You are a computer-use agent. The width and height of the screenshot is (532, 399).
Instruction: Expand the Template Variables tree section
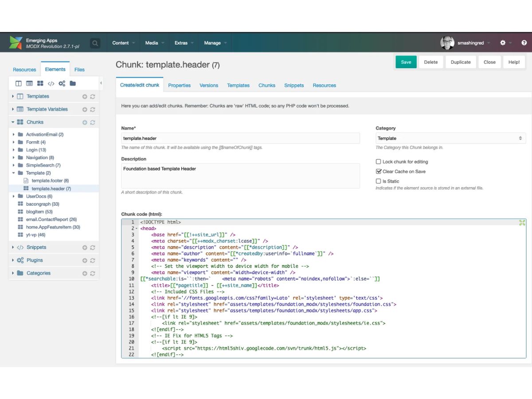(x=13, y=109)
